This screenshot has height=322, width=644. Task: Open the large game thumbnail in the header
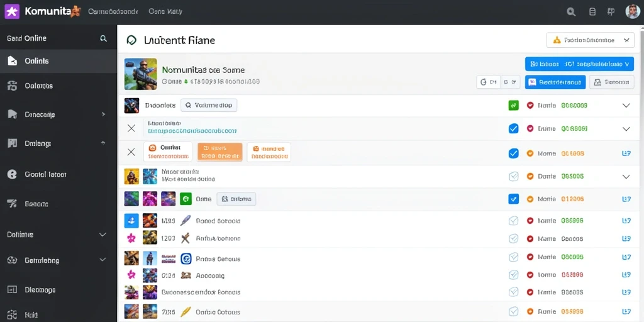140,74
